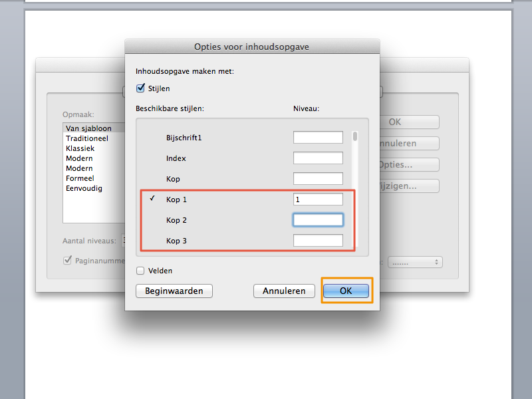Click the partially hidden Annuleren button behind
The image size is (532, 399).
point(409,143)
